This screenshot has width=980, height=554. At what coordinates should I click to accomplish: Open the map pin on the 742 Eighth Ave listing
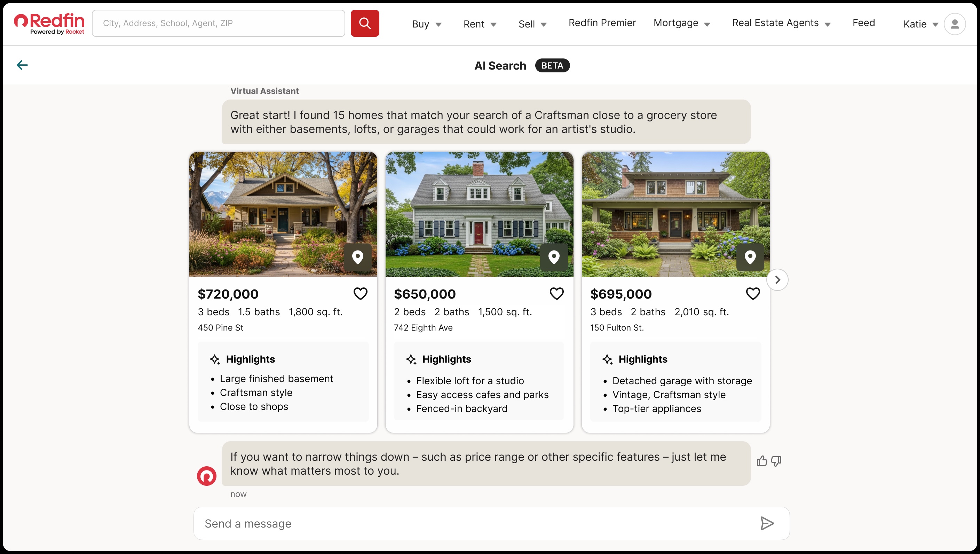click(554, 257)
